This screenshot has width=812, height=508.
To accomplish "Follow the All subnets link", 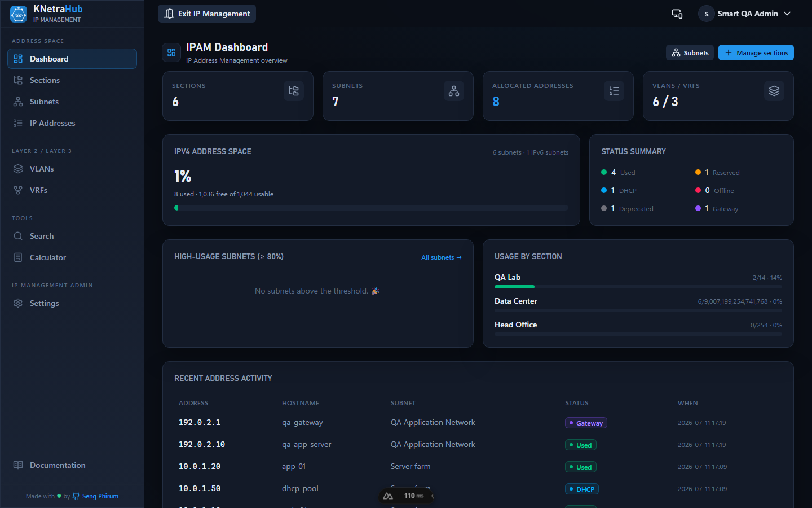I will click(442, 257).
